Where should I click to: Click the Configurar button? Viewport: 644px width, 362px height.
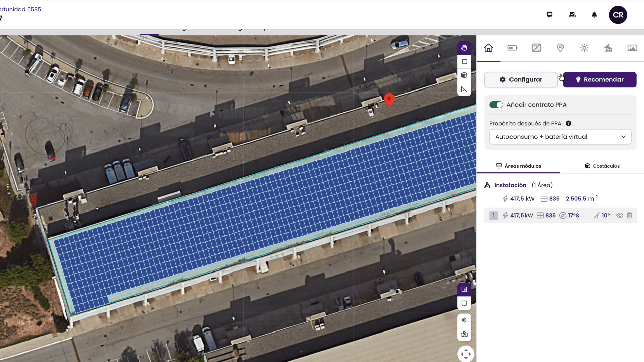[521, 80]
